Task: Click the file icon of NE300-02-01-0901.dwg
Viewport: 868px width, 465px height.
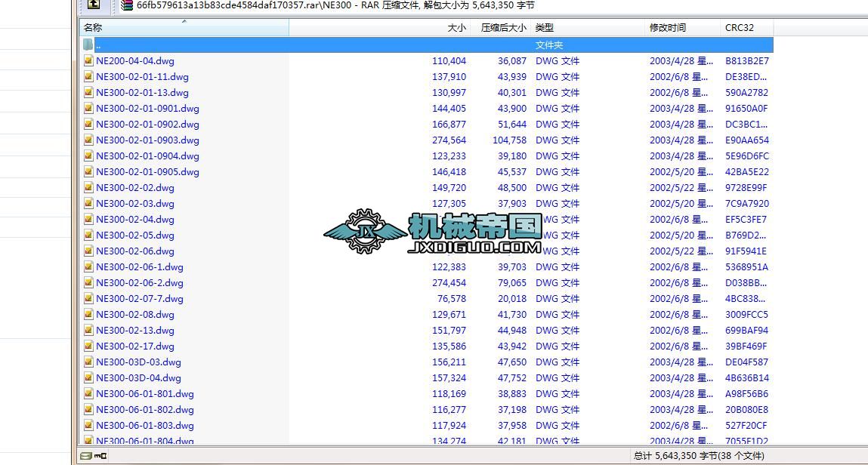Action: [x=88, y=109]
